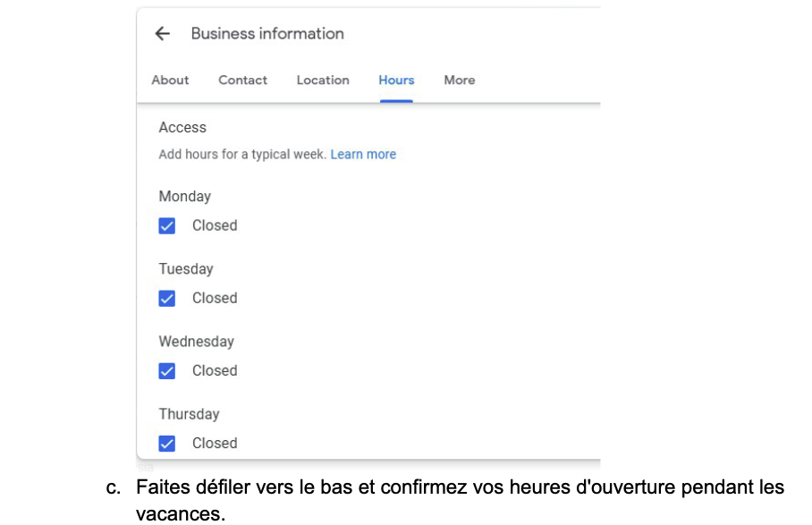
Task: Click the Monday day label
Action: click(185, 196)
